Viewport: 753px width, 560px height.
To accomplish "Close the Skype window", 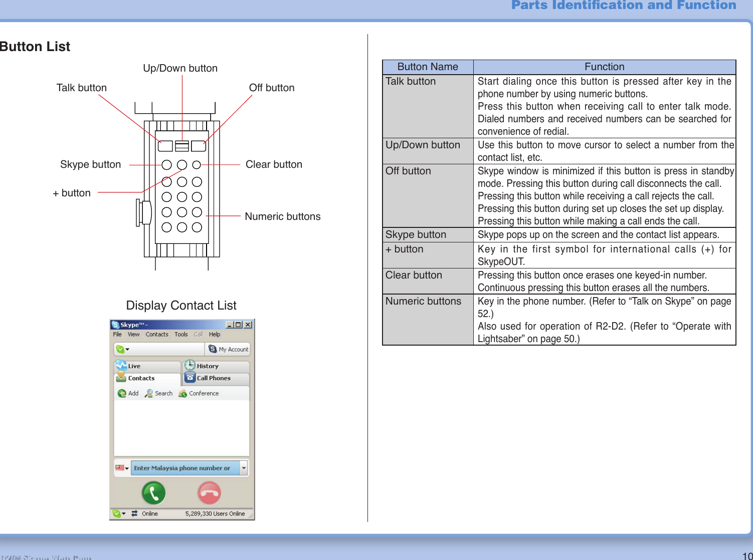I will 248,325.
